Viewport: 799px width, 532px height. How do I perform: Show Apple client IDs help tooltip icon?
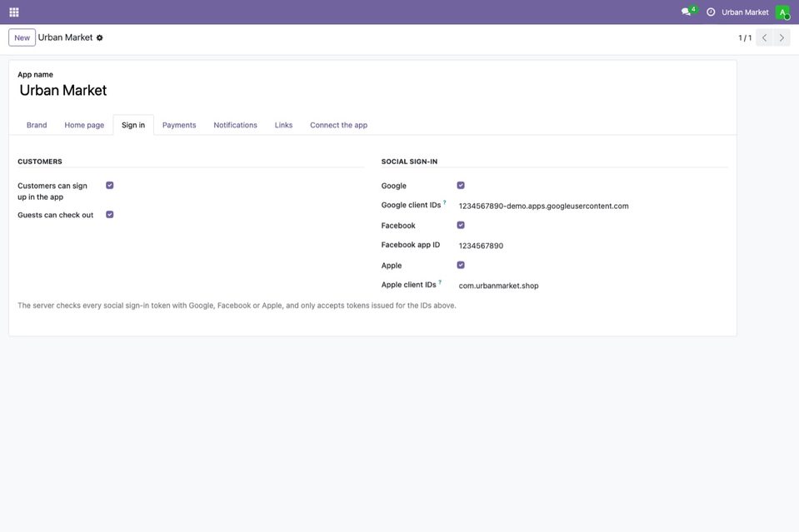point(440,282)
